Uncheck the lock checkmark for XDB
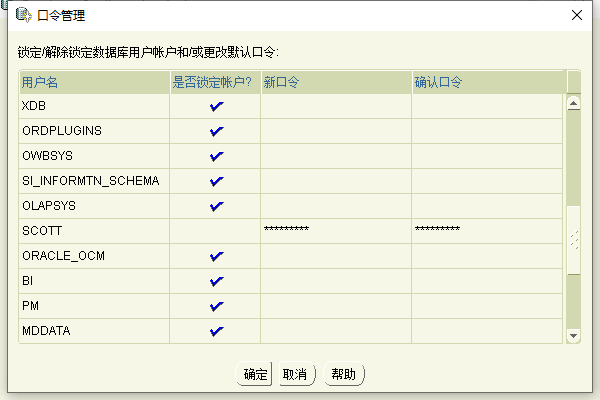600x400 pixels. [x=216, y=106]
